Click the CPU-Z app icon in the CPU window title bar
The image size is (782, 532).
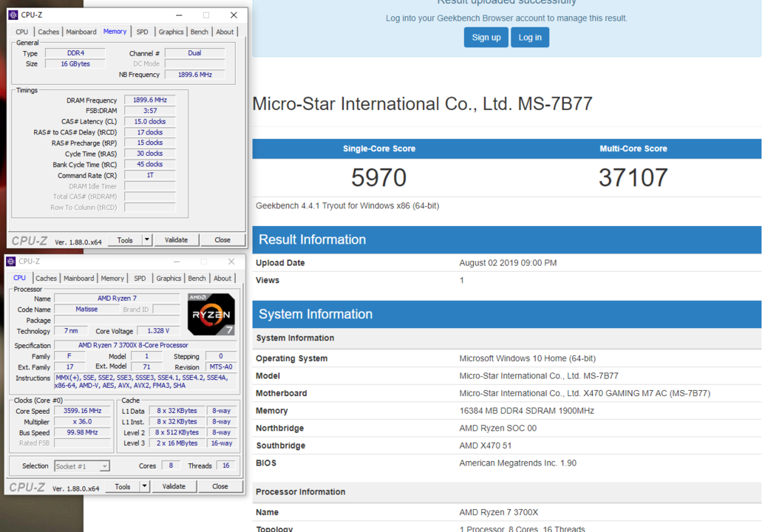[11, 262]
